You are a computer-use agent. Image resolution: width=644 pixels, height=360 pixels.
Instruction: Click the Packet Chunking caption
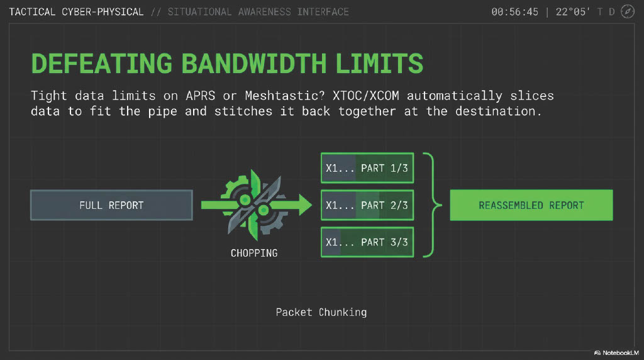point(321,312)
